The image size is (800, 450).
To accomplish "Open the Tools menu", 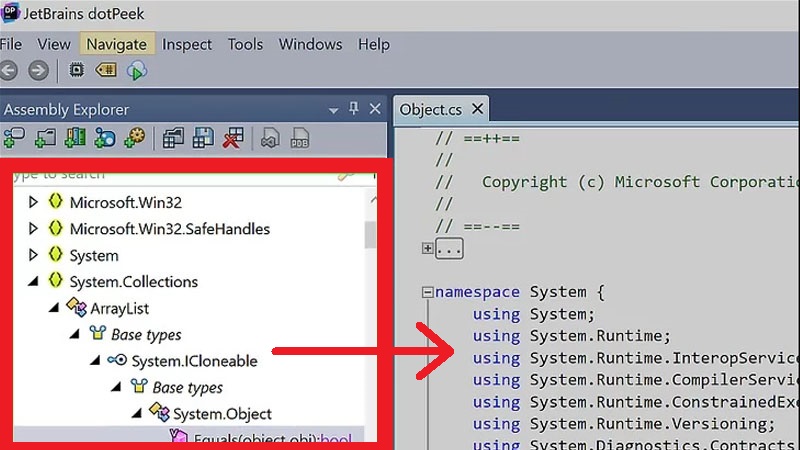I will point(245,44).
